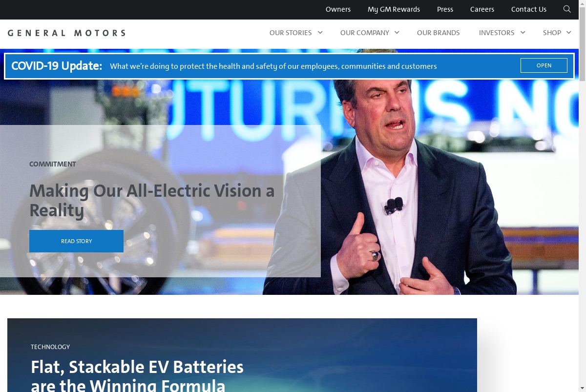This screenshot has width=586, height=392.
Task: Go to the Press page
Action: pos(445,9)
